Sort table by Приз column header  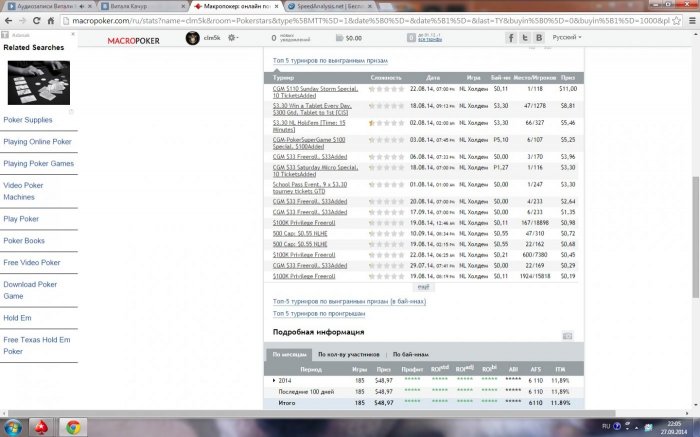point(568,78)
